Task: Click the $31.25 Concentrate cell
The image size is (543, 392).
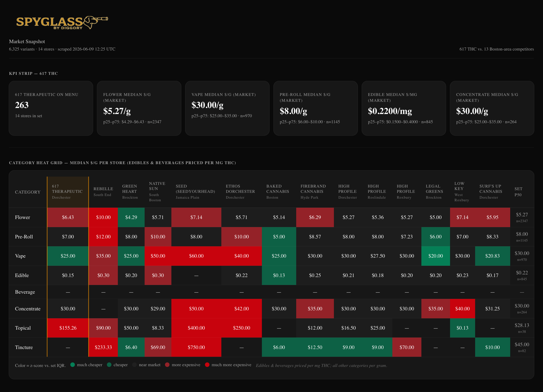Action: 492,309
